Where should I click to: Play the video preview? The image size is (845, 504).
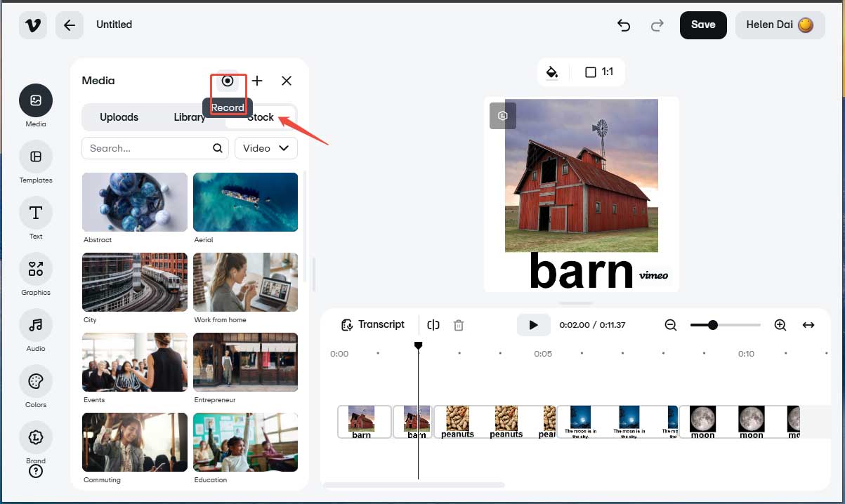(x=534, y=324)
